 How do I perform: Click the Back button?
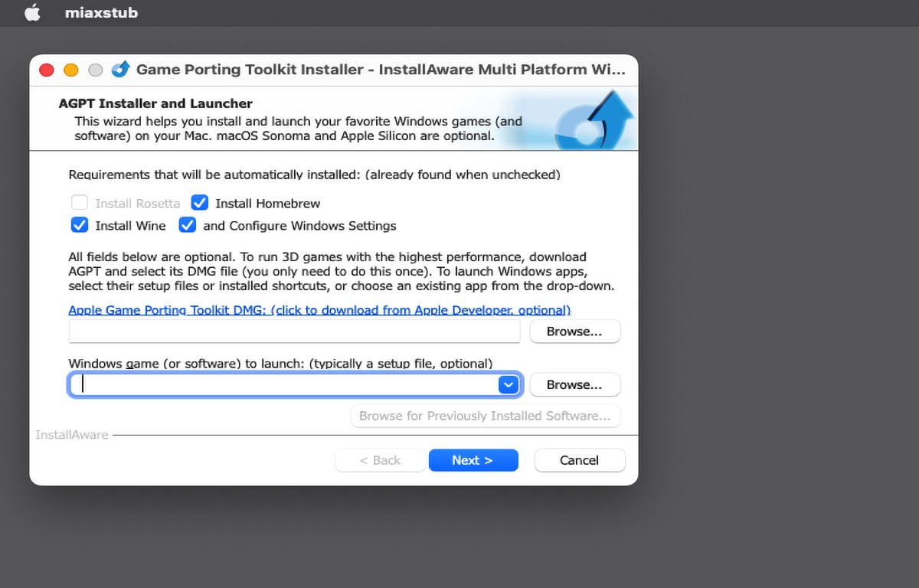380,460
